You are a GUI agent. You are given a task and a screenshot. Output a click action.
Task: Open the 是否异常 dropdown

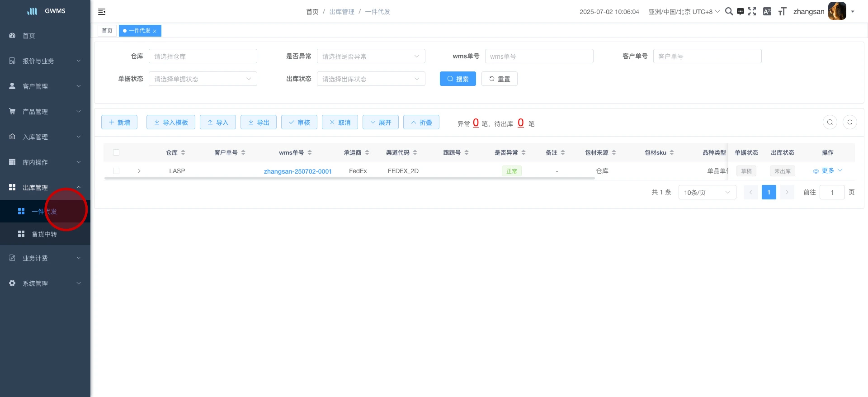[371, 57]
